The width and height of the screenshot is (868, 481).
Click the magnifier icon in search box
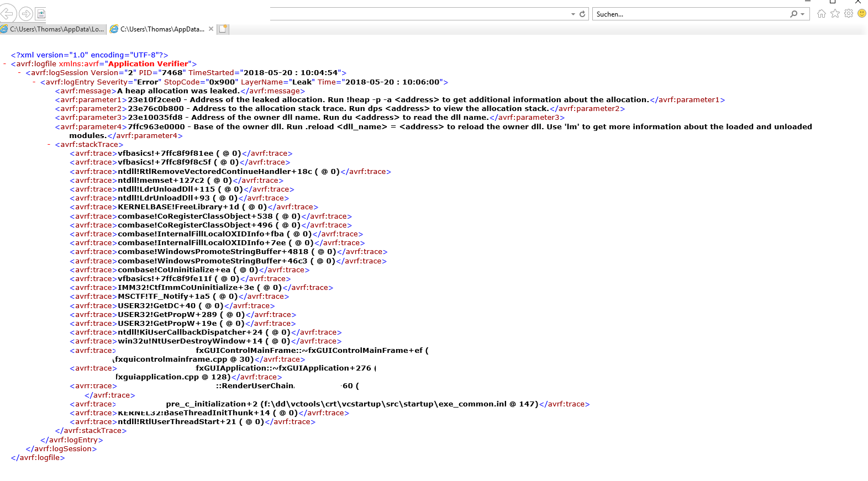point(793,14)
